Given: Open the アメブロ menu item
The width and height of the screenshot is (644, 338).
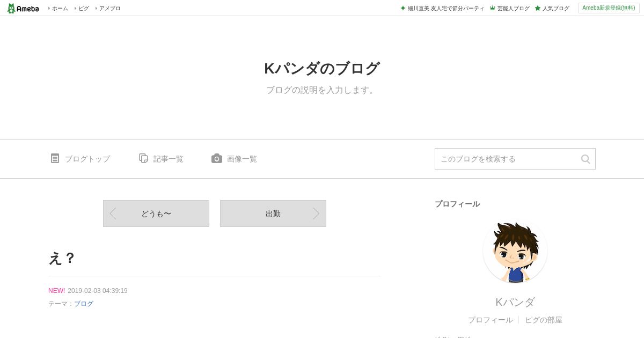Looking at the screenshot, I should (x=108, y=9).
